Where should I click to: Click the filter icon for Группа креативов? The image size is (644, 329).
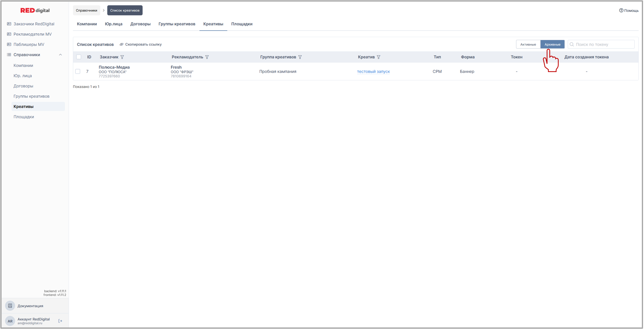[x=300, y=57]
